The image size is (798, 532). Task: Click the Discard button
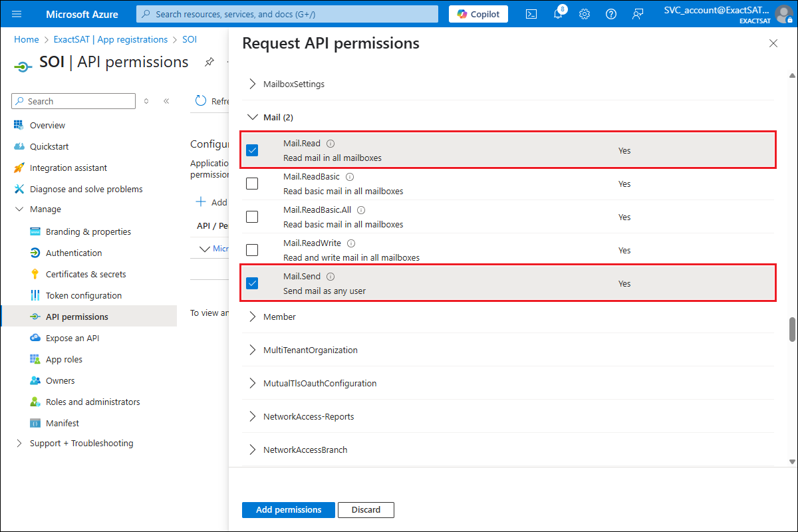pos(366,509)
